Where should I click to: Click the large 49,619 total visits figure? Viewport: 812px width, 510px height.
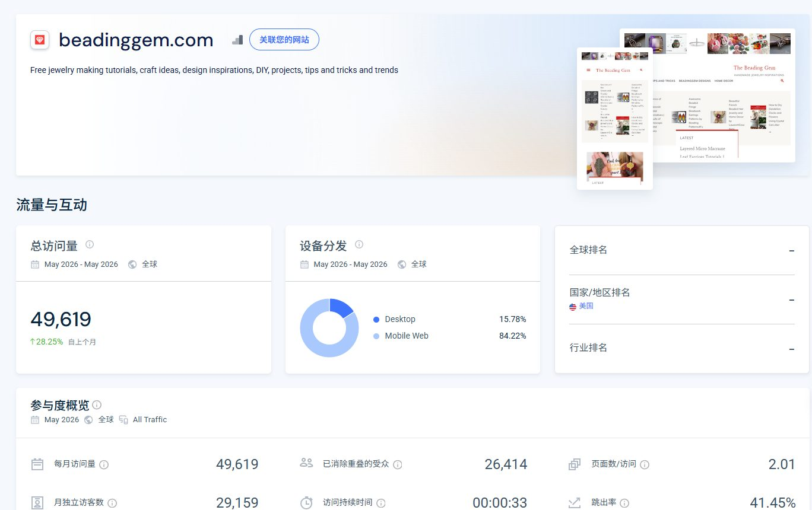pos(61,319)
